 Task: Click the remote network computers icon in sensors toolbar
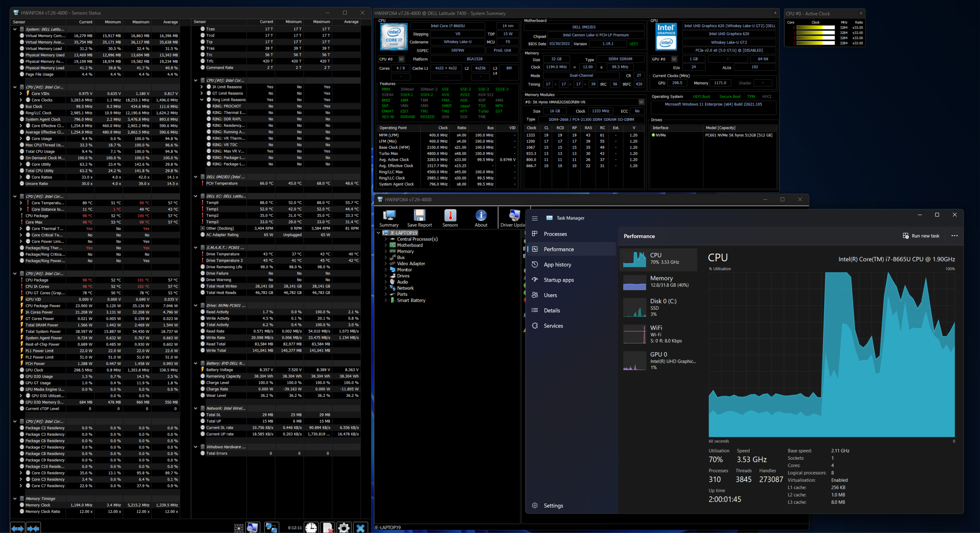tap(271, 528)
